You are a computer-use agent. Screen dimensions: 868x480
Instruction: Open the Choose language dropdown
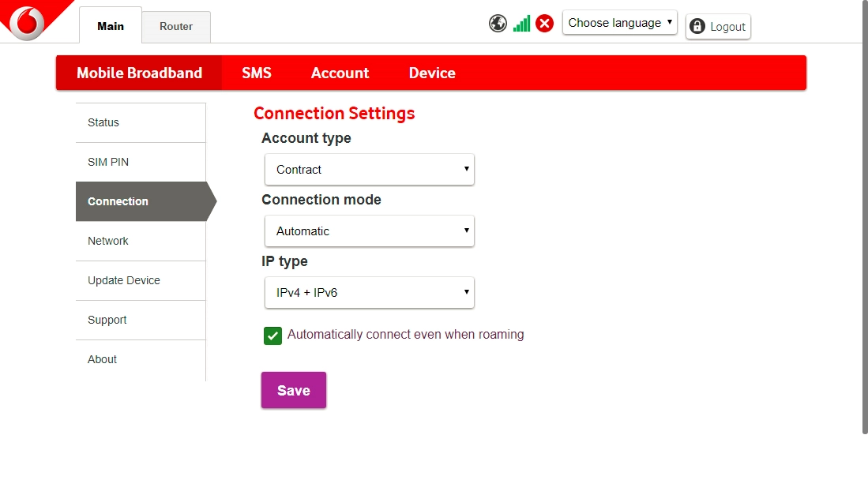pyautogui.click(x=619, y=23)
